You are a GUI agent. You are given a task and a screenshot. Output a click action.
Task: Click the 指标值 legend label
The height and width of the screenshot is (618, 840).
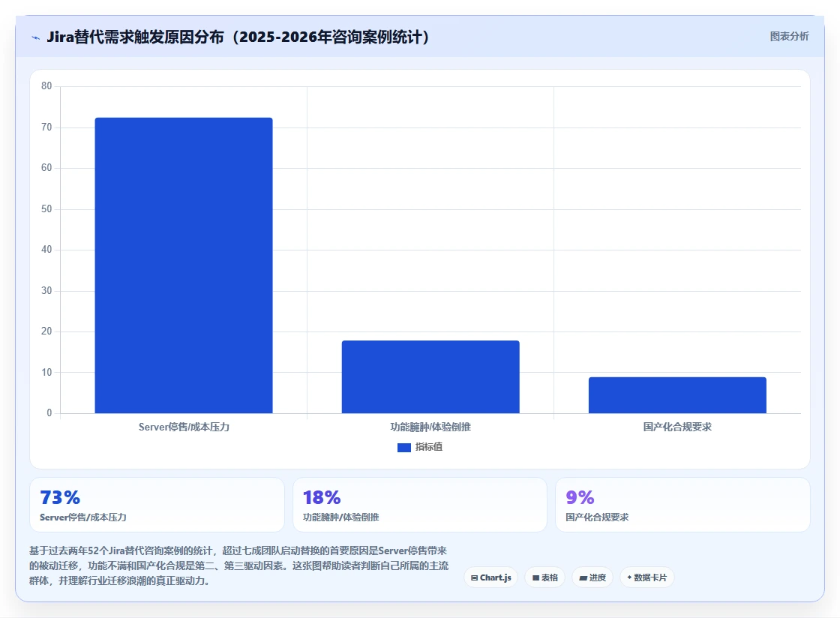[x=428, y=447]
